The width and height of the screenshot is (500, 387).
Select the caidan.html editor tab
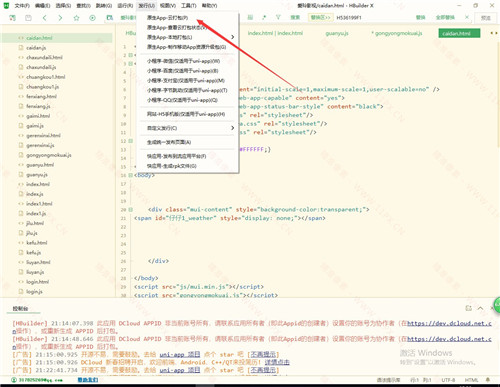(459, 33)
